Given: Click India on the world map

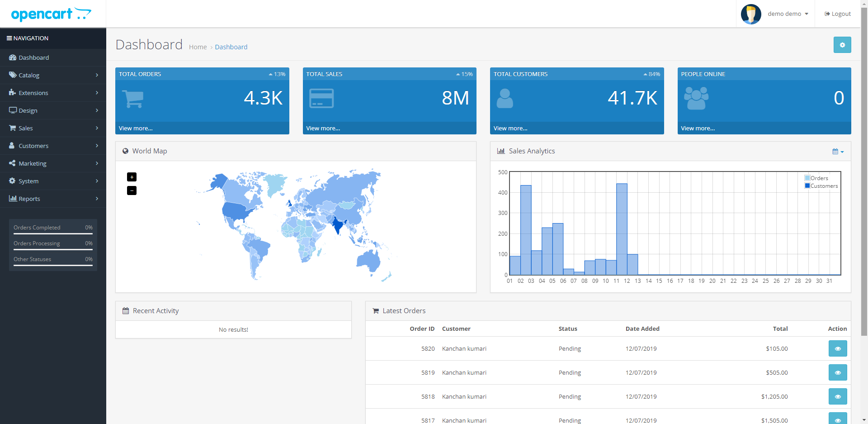Looking at the screenshot, I should tap(338, 224).
